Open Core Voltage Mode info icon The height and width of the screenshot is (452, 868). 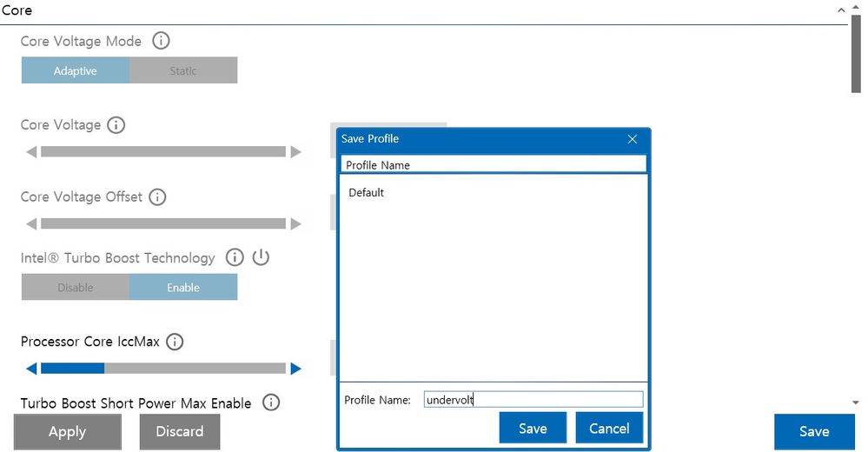[161, 41]
